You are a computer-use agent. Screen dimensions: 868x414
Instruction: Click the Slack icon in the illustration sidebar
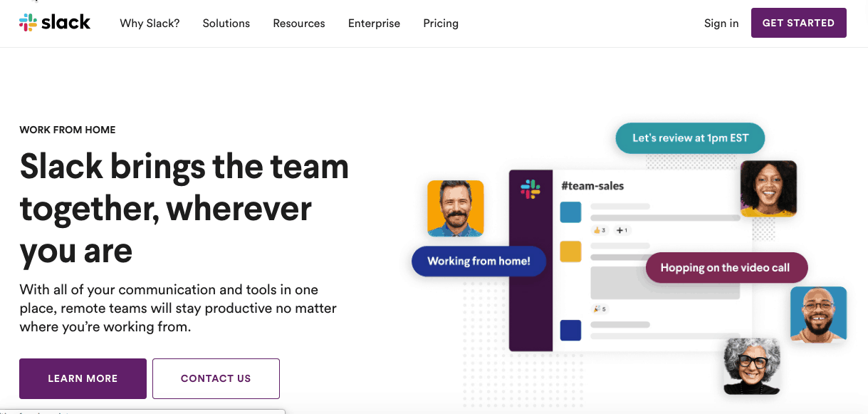[x=530, y=189]
